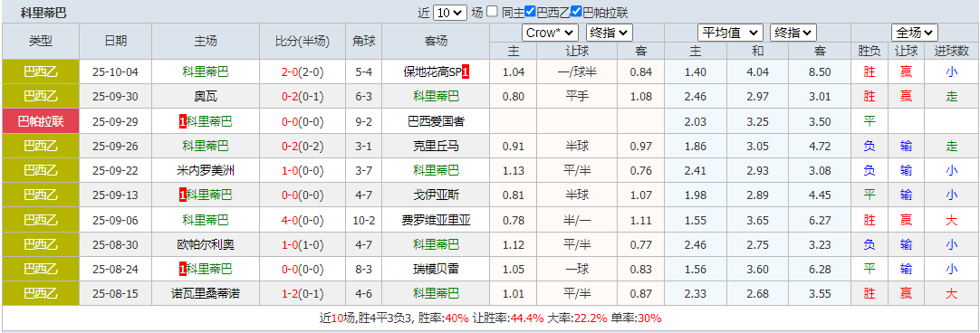Image resolution: width=980 pixels, height=333 pixels.
Task: Click away odds 6.28 on 25-08-24 row
Action: (x=820, y=269)
